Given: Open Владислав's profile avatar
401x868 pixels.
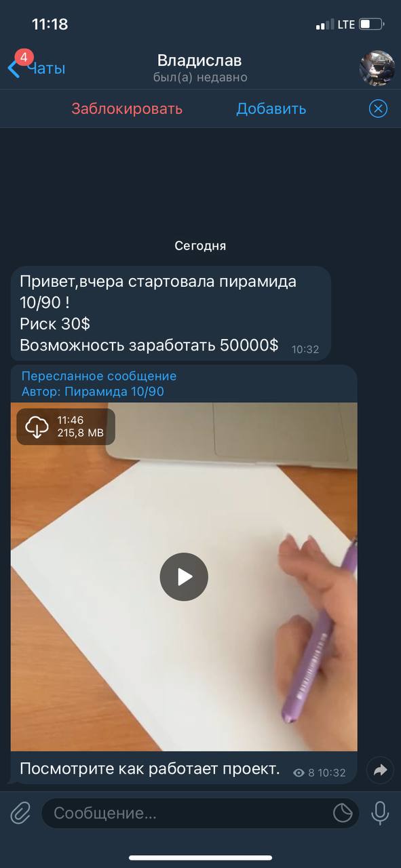Looking at the screenshot, I should tap(377, 68).
